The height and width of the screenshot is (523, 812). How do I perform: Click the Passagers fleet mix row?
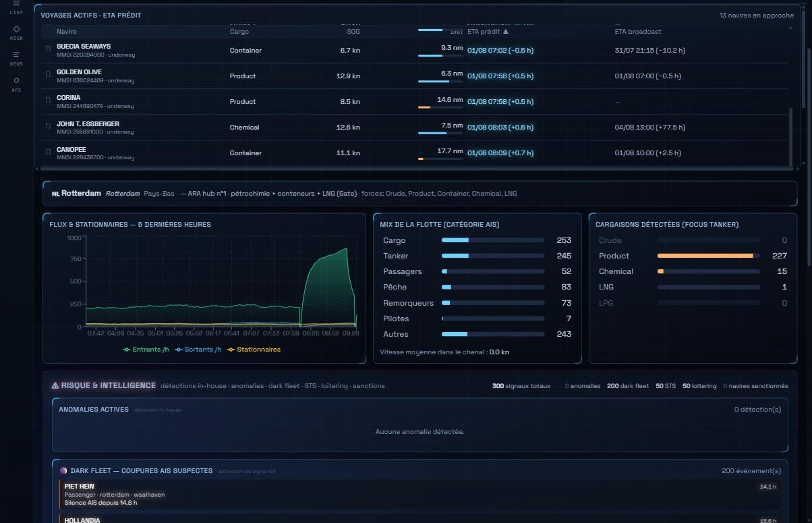click(477, 271)
